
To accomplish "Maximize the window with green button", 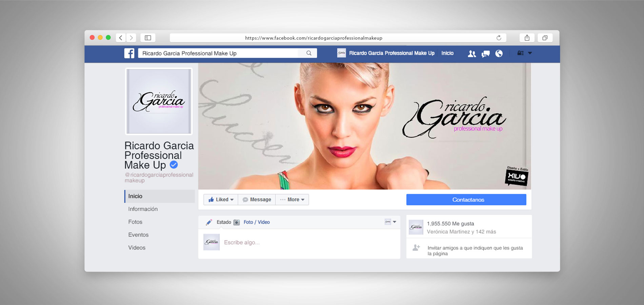I will pos(108,38).
